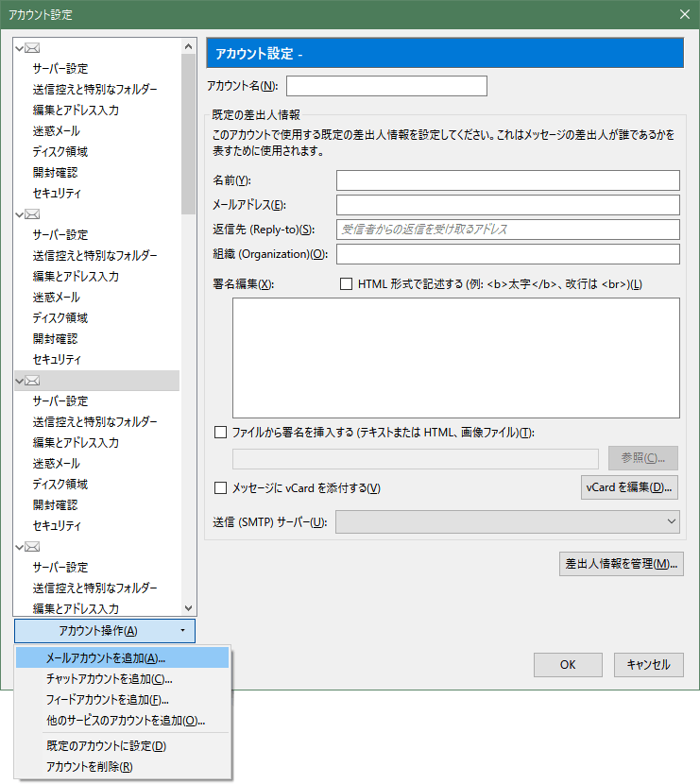Choose アカウントを削除 from the menu

pyautogui.click(x=90, y=766)
